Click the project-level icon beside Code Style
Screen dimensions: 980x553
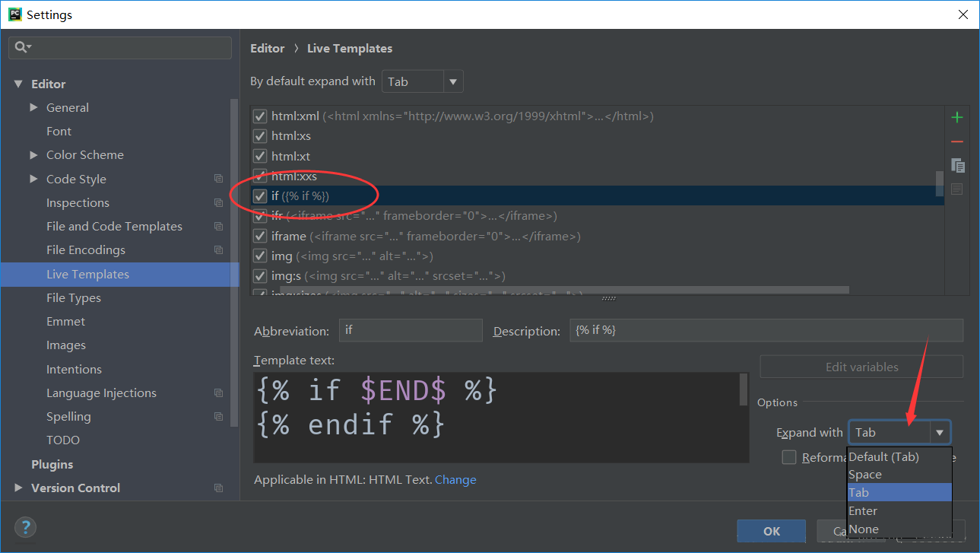pos(218,179)
